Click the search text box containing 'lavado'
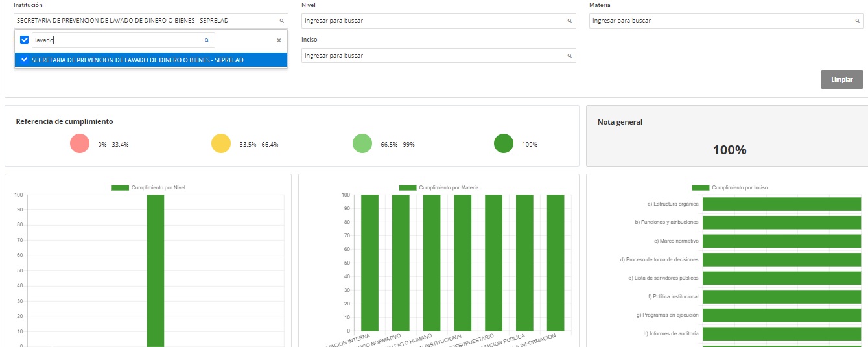The image size is (868, 347). (123, 40)
